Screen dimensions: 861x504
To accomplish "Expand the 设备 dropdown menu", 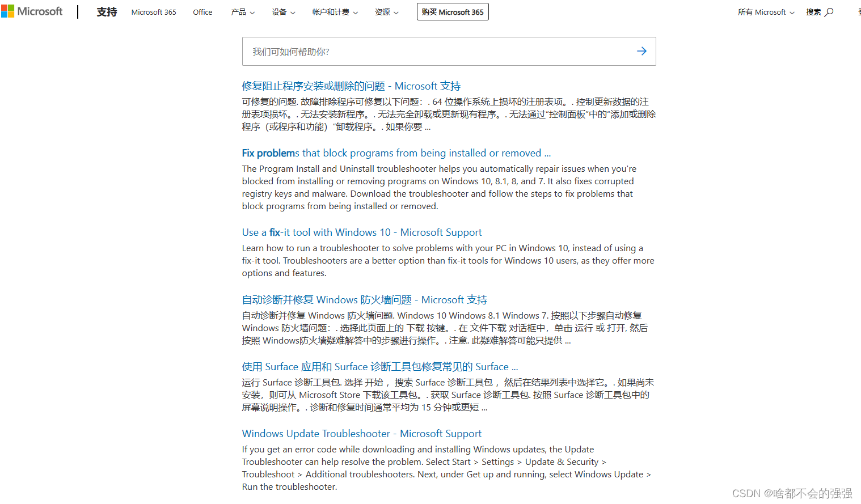I will [x=284, y=12].
